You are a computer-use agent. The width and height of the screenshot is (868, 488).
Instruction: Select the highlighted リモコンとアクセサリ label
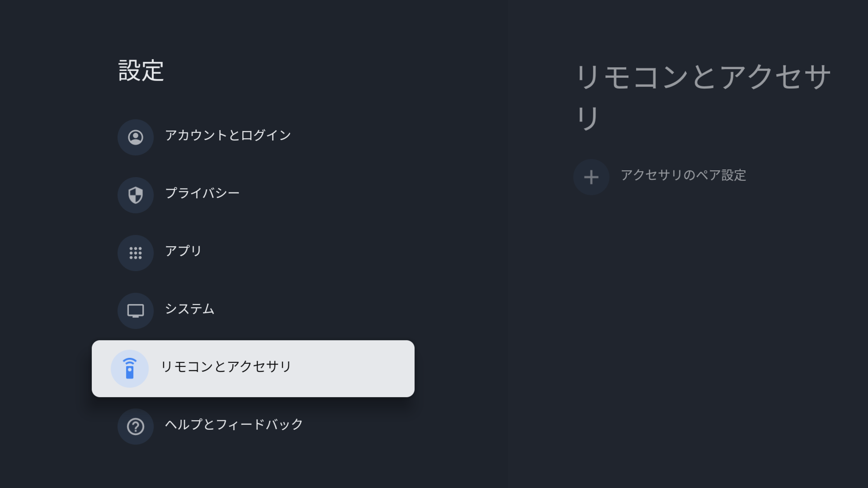click(x=225, y=367)
